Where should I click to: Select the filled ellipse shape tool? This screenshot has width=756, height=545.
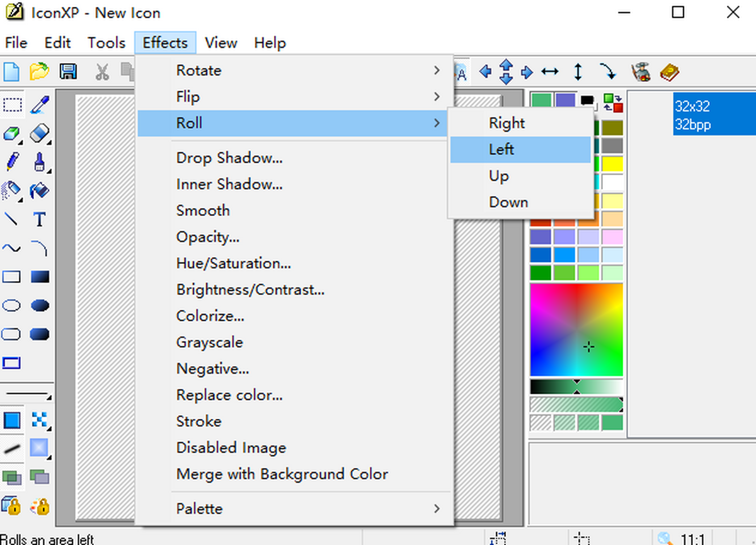(40, 306)
